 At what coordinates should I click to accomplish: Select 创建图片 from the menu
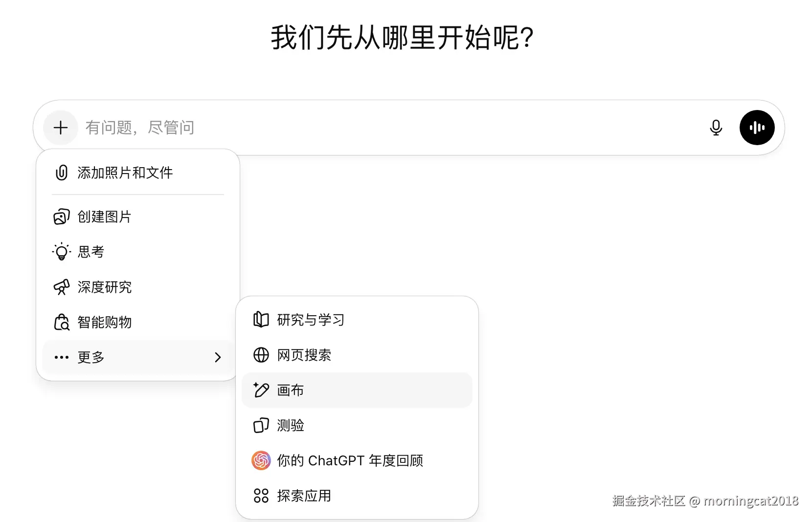pyautogui.click(x=105, y=217)
